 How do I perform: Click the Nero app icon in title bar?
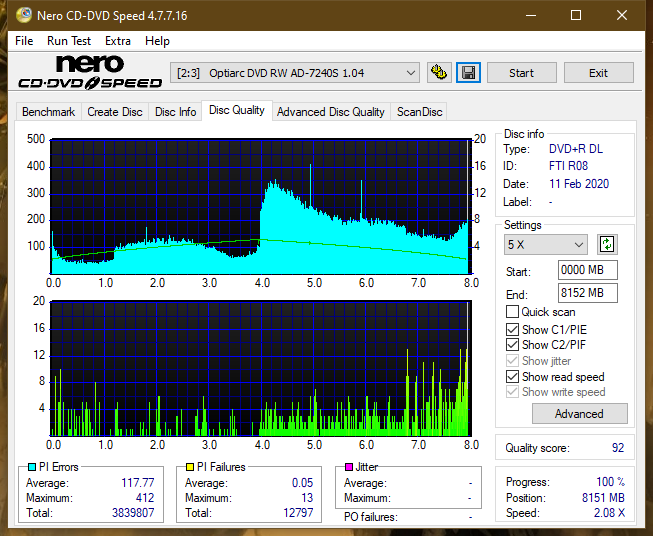pos(24,15)
